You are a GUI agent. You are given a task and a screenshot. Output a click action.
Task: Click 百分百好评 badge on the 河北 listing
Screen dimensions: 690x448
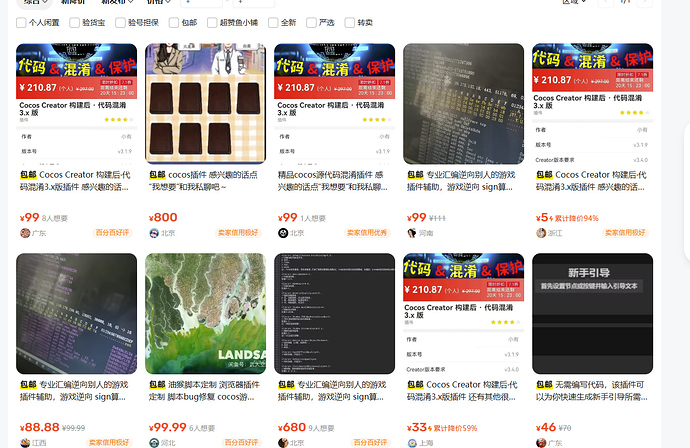242,443
